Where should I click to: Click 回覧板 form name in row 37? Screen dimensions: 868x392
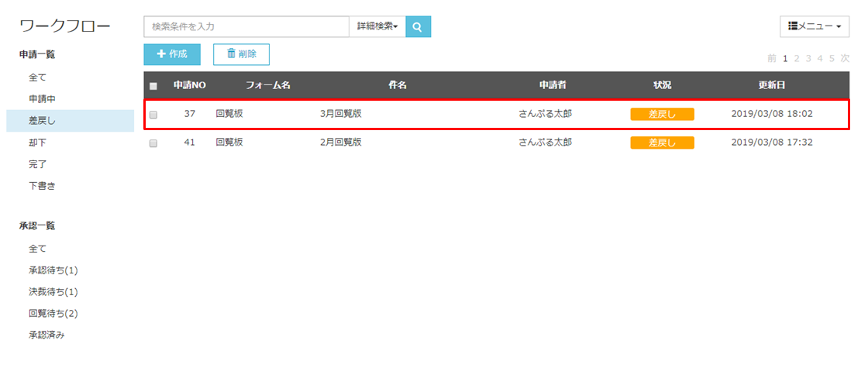(229, 114)
